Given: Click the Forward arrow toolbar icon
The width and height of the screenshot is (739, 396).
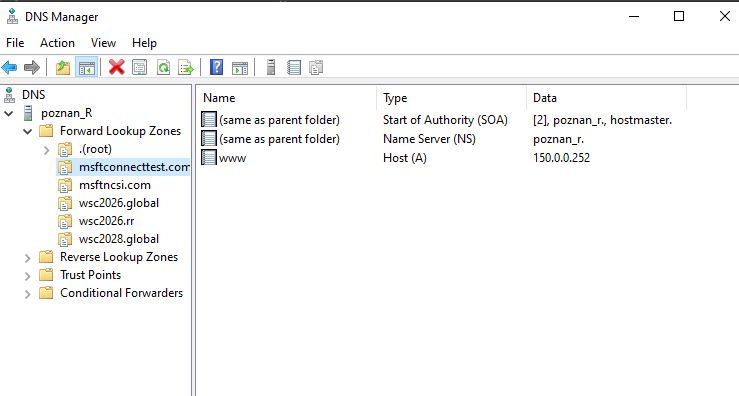Looking at the screenshot, I should pyautogui.click(x=32, y=67).
